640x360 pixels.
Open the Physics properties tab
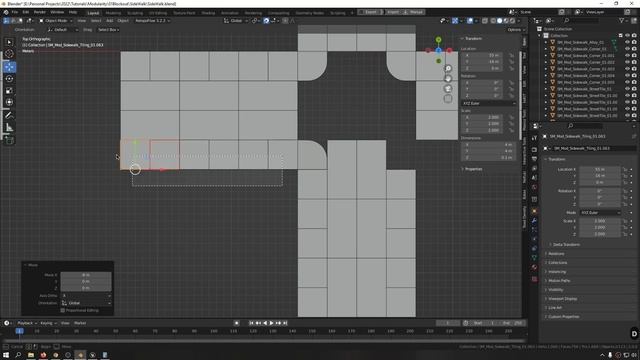click(x=534, y=239)
